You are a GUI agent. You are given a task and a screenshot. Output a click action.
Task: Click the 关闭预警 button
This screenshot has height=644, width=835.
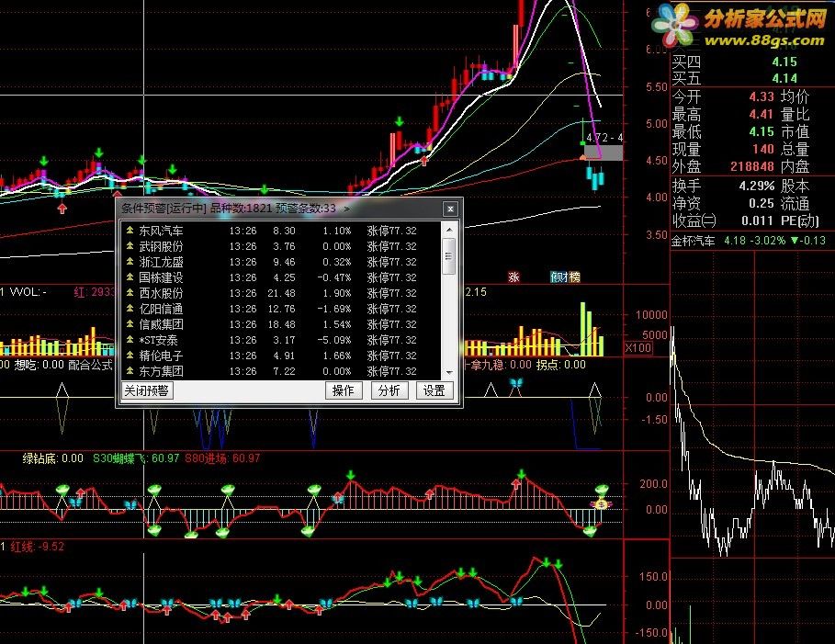[146, 391]
